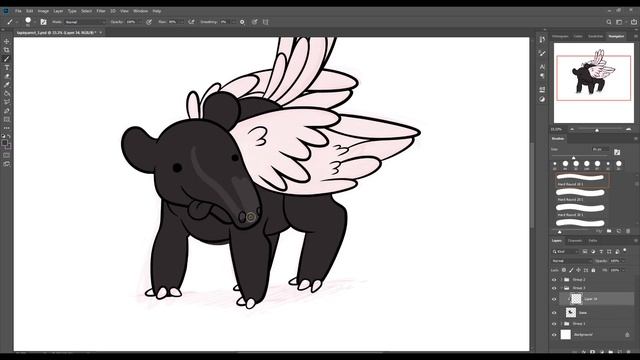Open the Brush Settings panel toggle

click(43, 22)
